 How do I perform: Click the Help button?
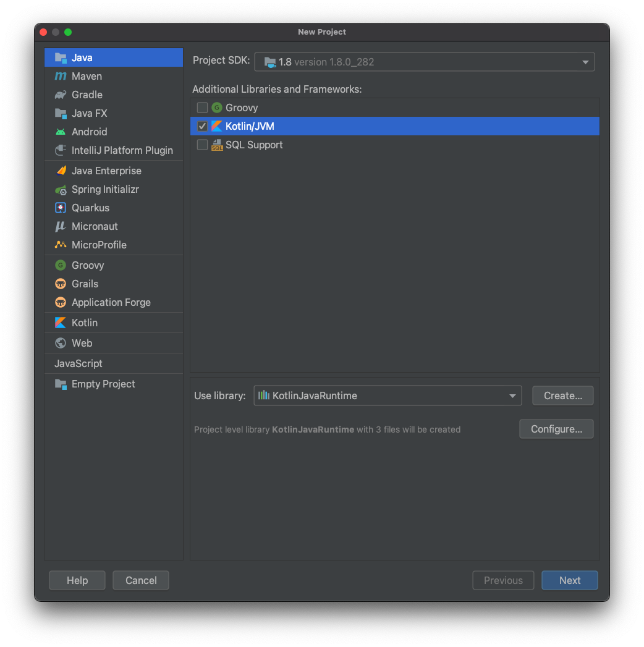point(77,580)
